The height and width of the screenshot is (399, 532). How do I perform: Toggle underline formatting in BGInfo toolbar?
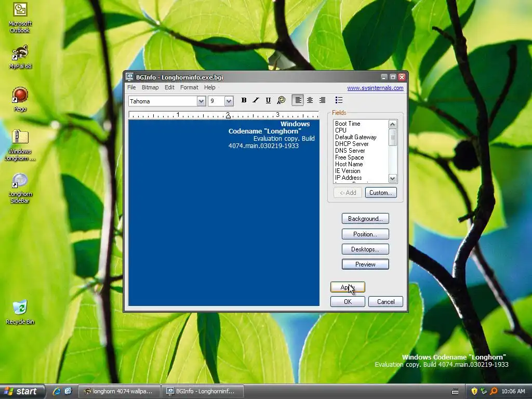coord(268,100)
